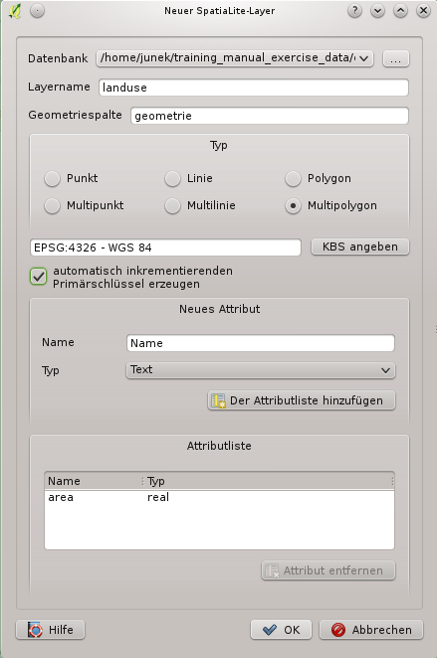
Task: Select the Linie geometry type
Action: (x=173, y=178)
